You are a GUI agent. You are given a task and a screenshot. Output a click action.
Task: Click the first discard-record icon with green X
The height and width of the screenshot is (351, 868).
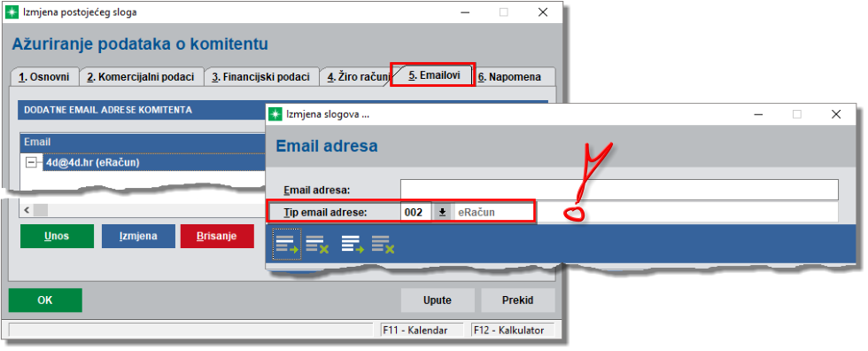pos(318,244)
